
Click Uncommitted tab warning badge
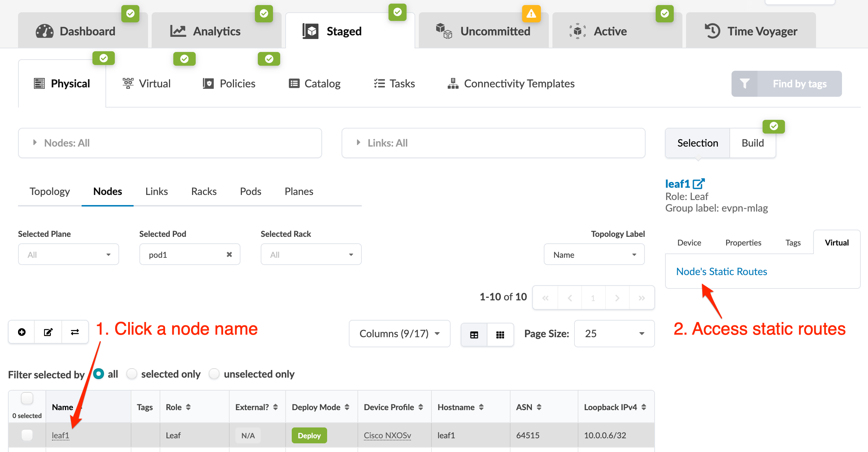[x=531, y=14]
